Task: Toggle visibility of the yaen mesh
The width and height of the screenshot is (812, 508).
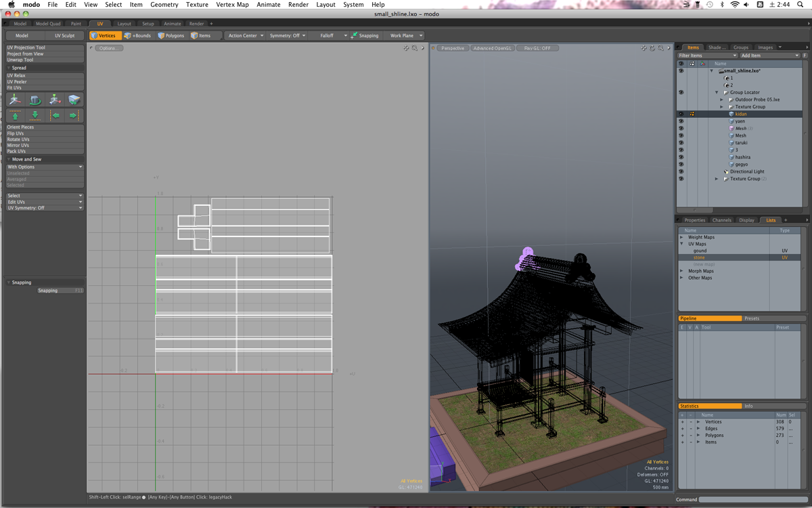Action: coord(681,121)
